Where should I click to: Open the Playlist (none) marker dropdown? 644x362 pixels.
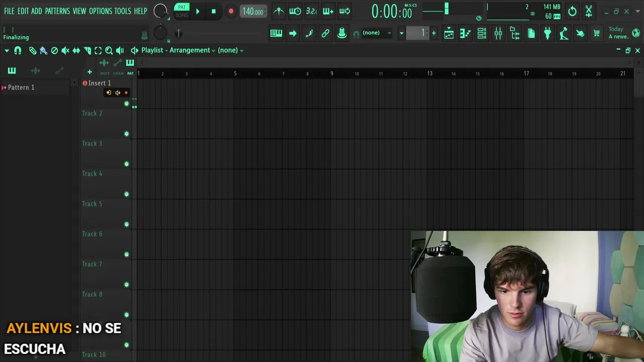(x=230, y=50)
